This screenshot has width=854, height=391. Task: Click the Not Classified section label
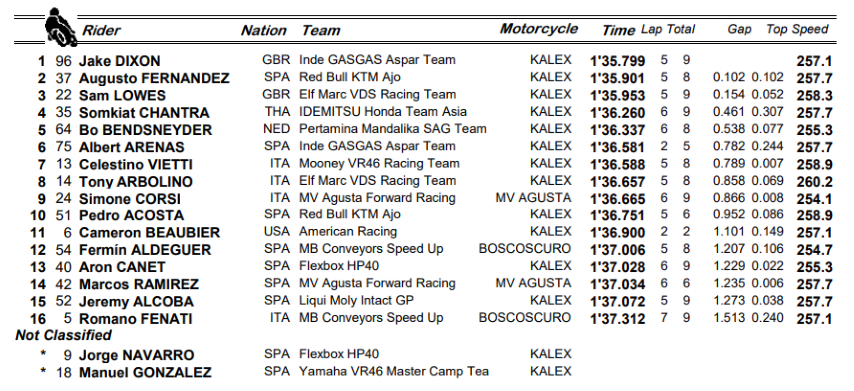point(63,335)
